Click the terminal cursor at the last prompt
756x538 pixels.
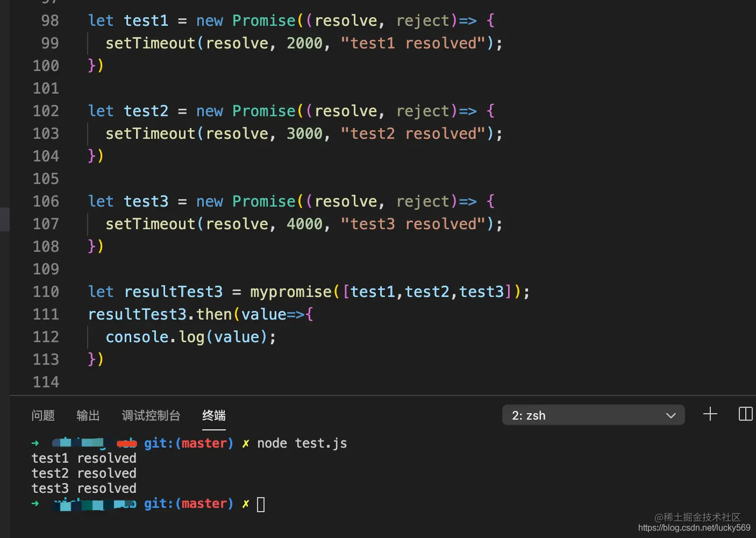click(261, 504)
